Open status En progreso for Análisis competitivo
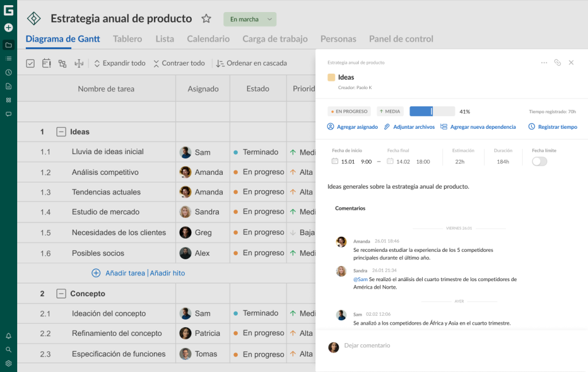Image resolution: width=588 pixels, height=372 pixels. click(258, 172)
